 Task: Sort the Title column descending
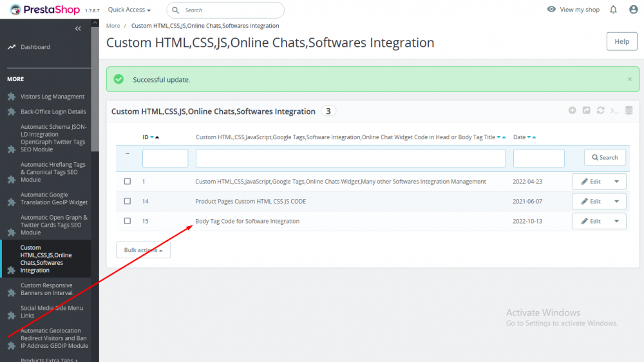(498, 137)
